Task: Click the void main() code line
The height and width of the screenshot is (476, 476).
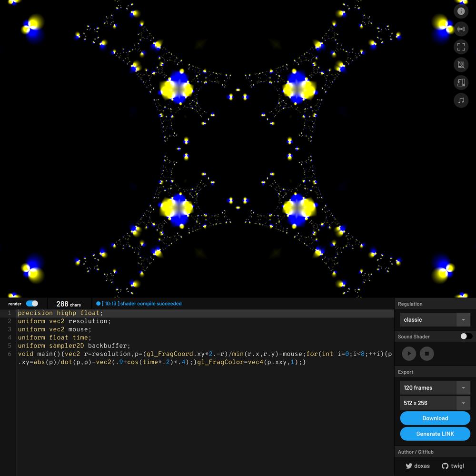Action: (x=205, y=354)
